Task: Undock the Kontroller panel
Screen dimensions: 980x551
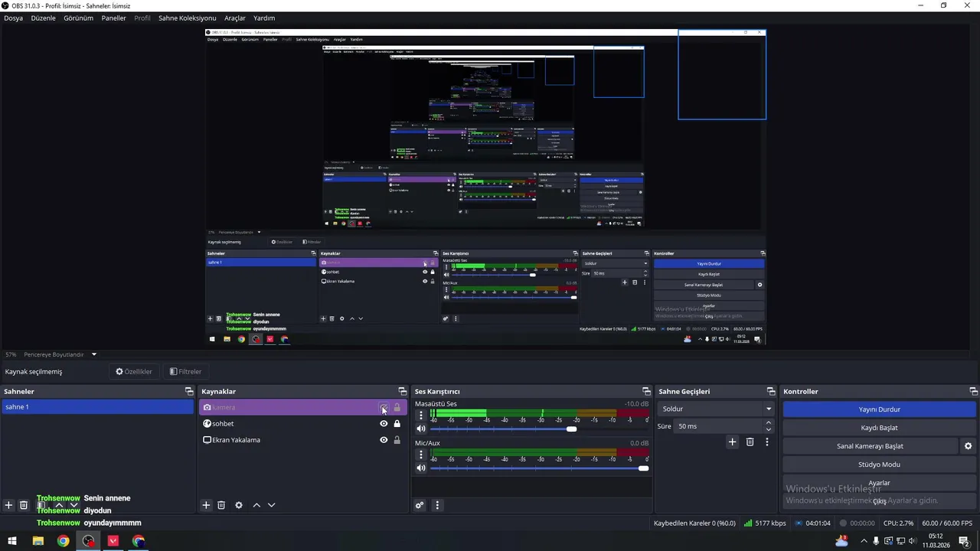Action: 973,391
